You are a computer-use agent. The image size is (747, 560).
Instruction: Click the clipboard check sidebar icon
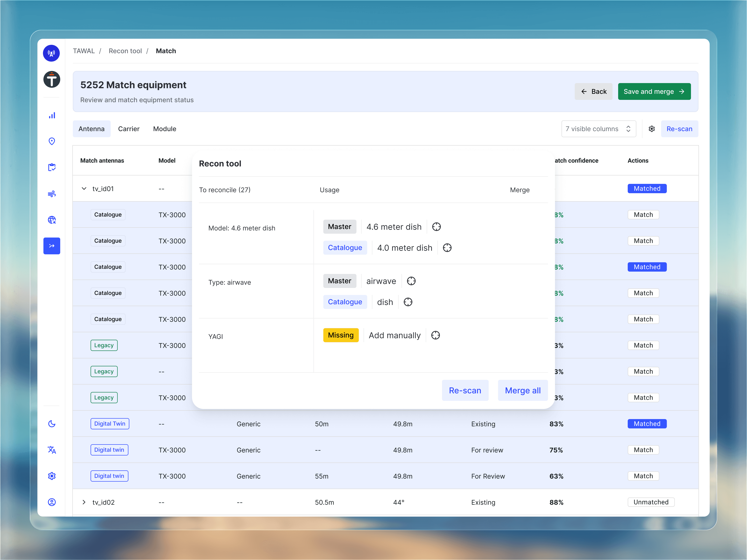click(52, 168)
